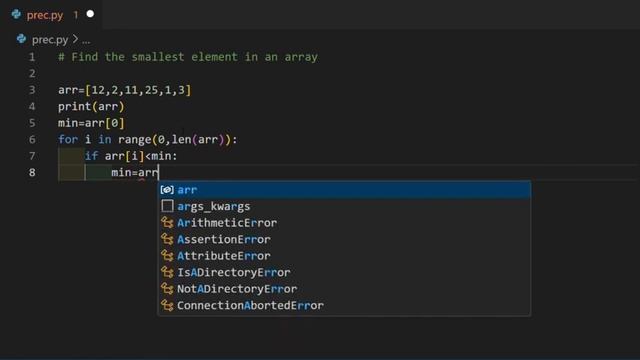Click the class icon beside 'AssertionError'

[x=167, y=239]
